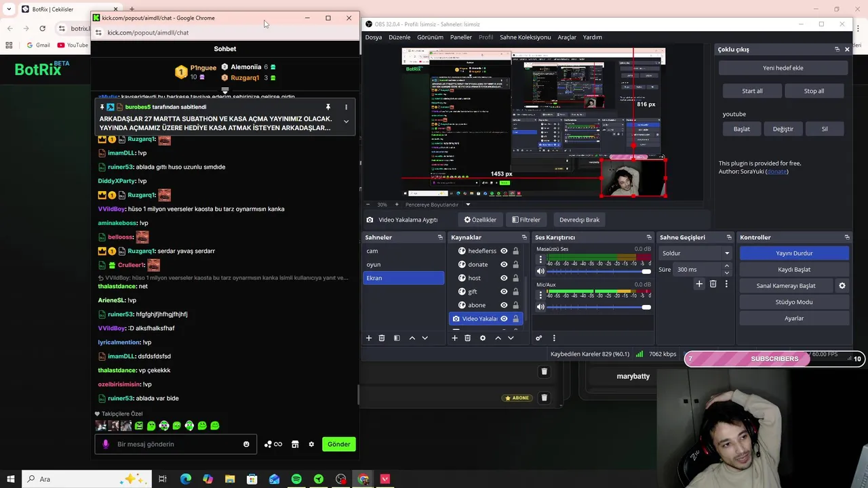The width and height of the screenshot is (868, 488).
Task: Open the donate author link
Action: point(777,171)
